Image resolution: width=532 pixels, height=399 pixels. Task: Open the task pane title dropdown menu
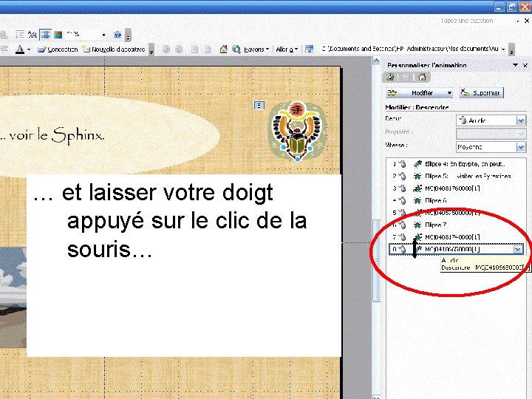pyautogui.click(x=516, y=65)
